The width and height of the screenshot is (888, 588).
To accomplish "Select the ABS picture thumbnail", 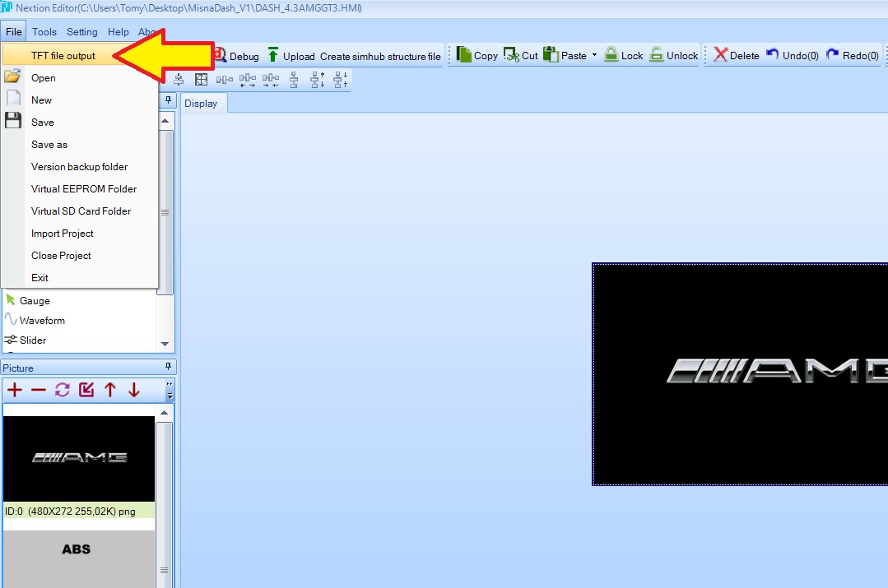I will (79, 558).
